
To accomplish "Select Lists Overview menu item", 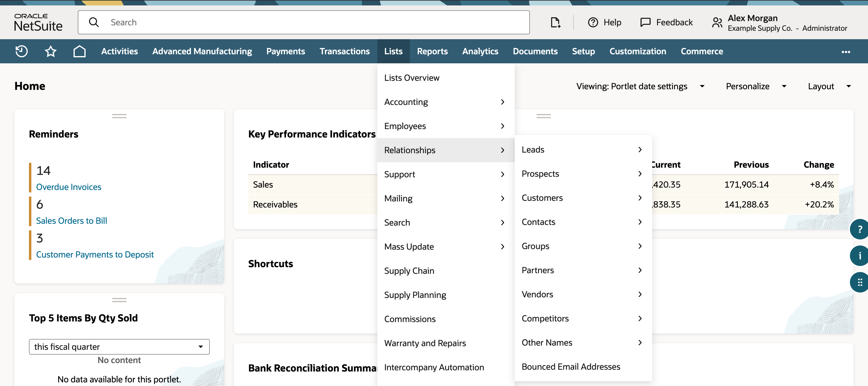I will tap(446, 78).
